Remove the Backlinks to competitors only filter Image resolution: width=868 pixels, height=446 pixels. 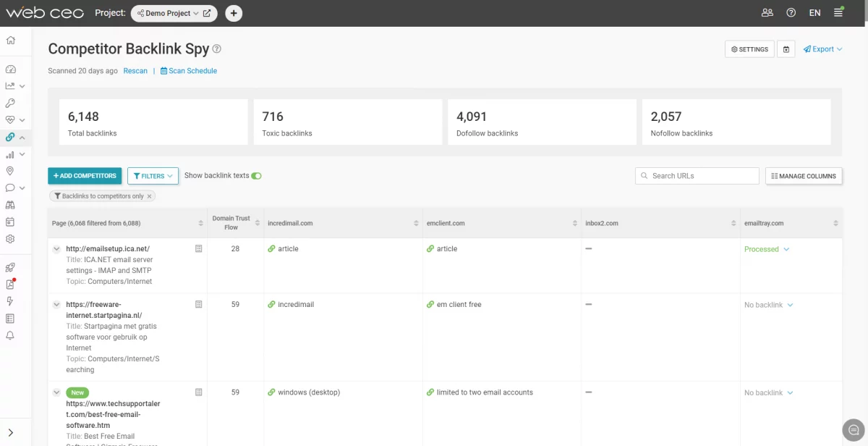[150, 196]
